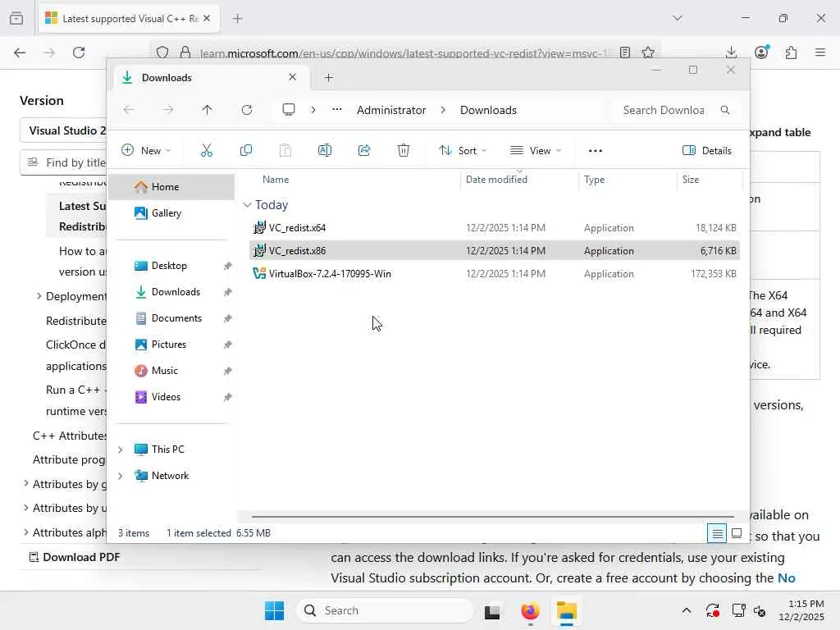Go up one folder level in Explorer
The width and height of the screenshot is (840, 630).
208,110
